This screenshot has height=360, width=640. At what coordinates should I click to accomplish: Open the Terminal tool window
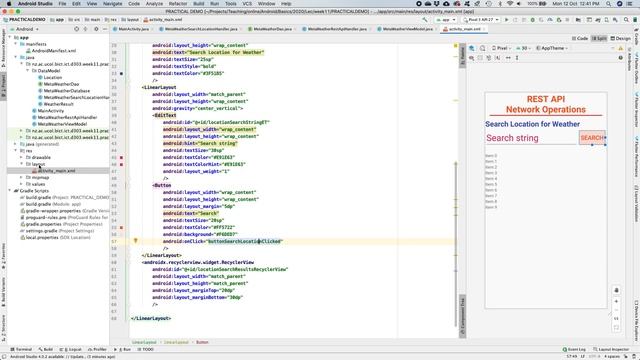point(21,349)
